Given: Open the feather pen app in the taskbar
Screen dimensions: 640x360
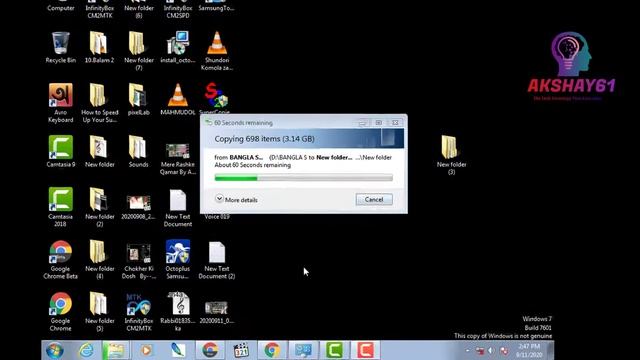Looking at the screenshot, I should pos(178,350).
